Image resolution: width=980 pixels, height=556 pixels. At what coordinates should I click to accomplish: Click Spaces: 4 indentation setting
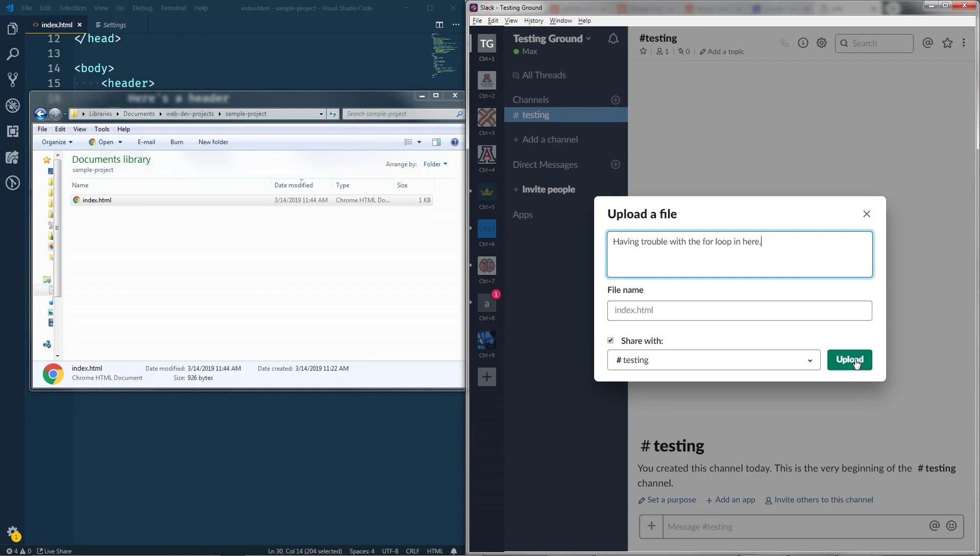coord(362,551)
